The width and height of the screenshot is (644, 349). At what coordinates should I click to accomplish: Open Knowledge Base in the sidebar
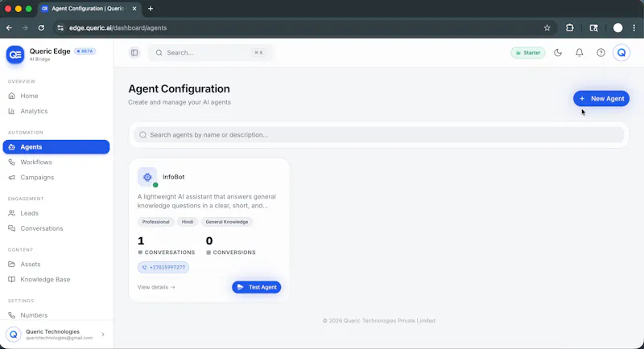tap(56, 279)
